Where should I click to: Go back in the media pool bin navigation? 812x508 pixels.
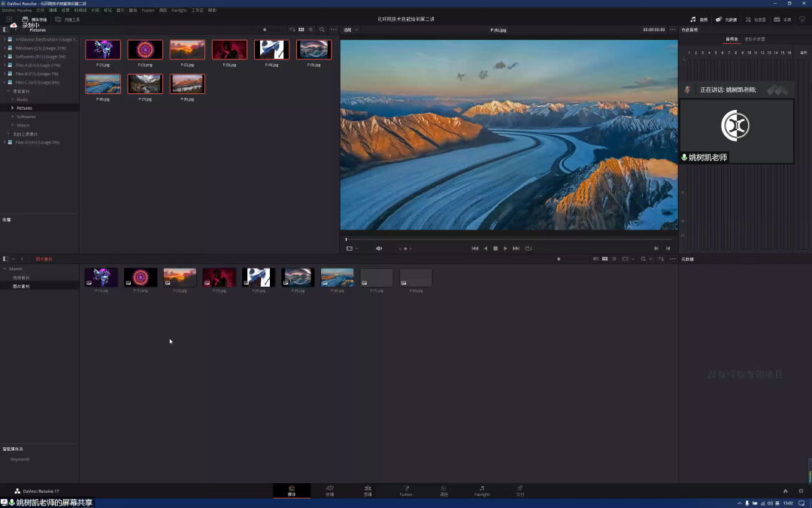pos(22,259)
